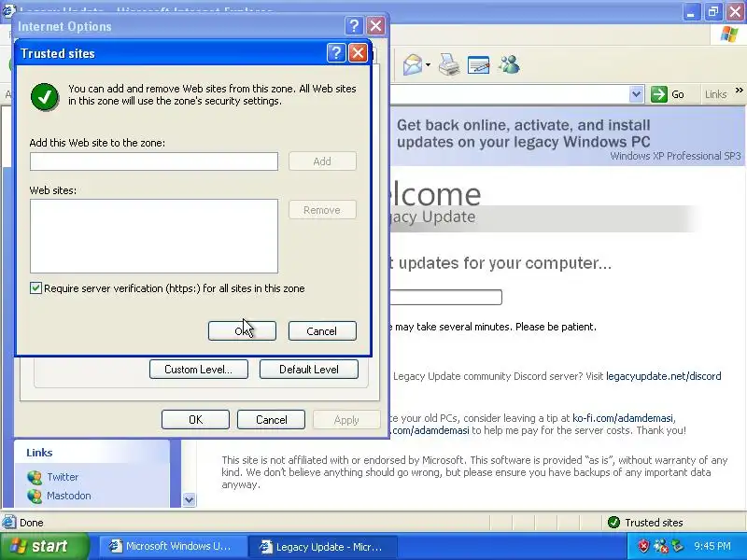The image size is (747, 560).
Task: Click the Print icon in the toolbar
Action: 449,64
